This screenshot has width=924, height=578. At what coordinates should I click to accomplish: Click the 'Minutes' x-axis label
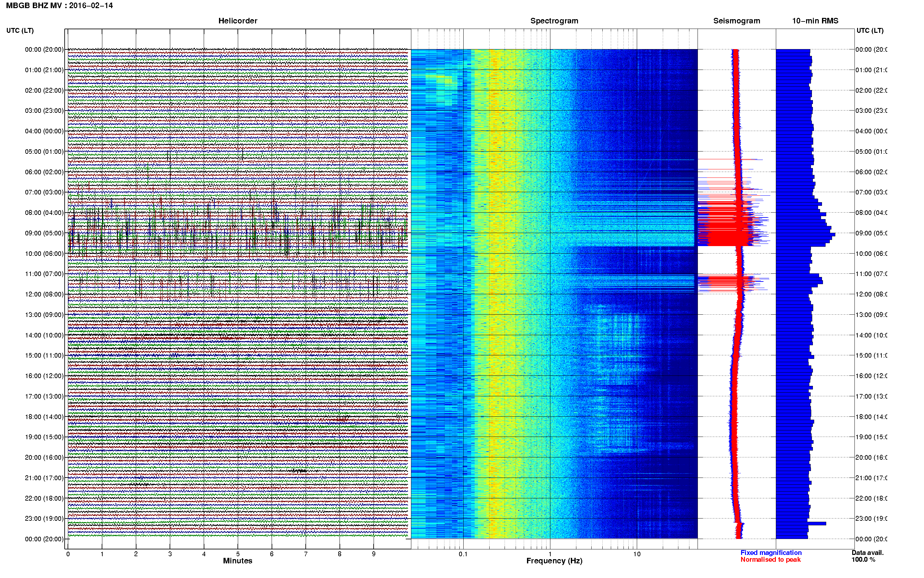(237, 561)
